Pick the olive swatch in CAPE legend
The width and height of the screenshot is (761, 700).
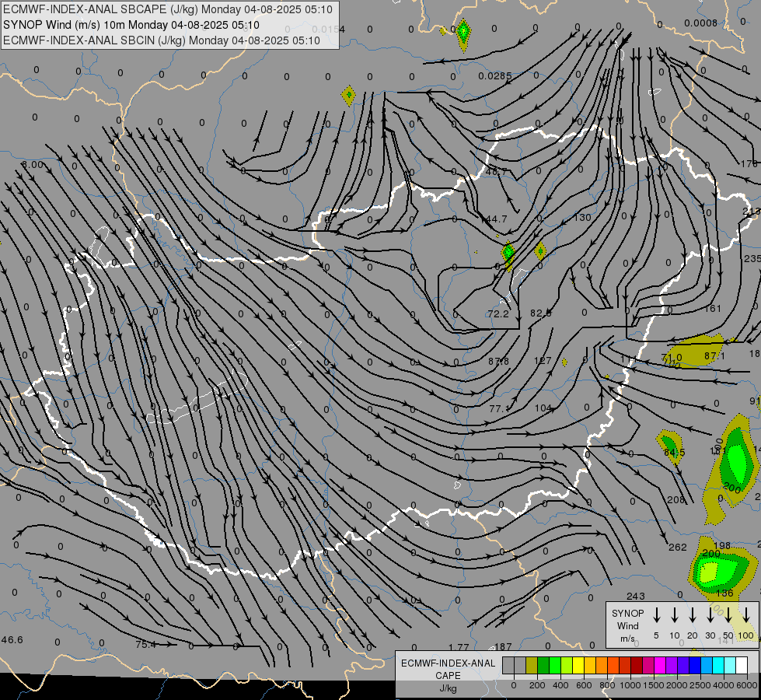tap(532, 665)
